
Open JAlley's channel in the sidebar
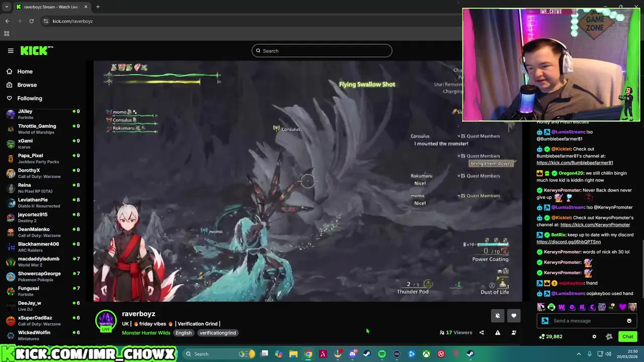[43, 114]
